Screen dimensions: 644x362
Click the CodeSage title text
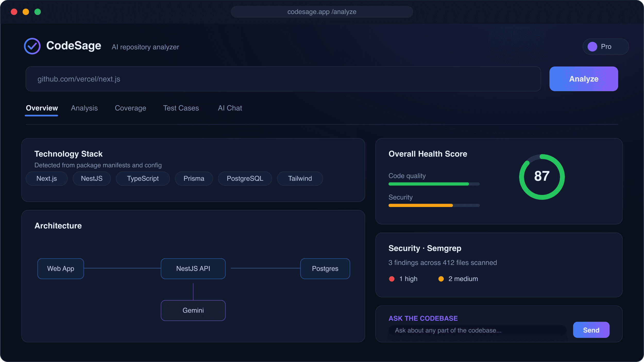click(74, 46)
